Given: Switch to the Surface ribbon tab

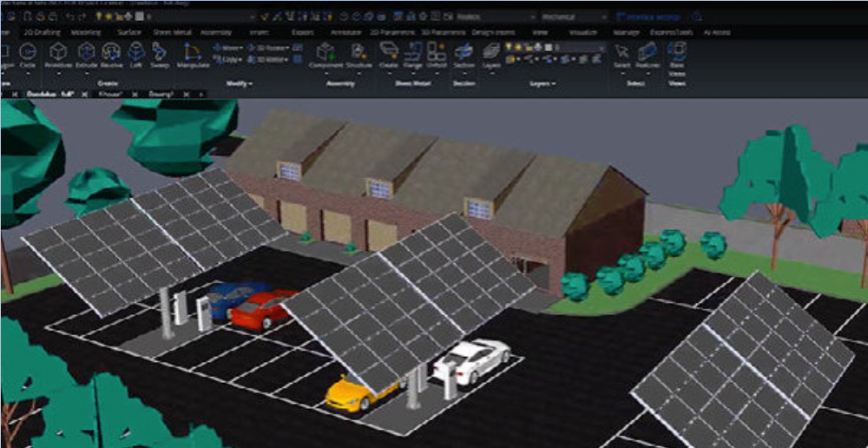Looking at the screenshot, I should (129, 33).
